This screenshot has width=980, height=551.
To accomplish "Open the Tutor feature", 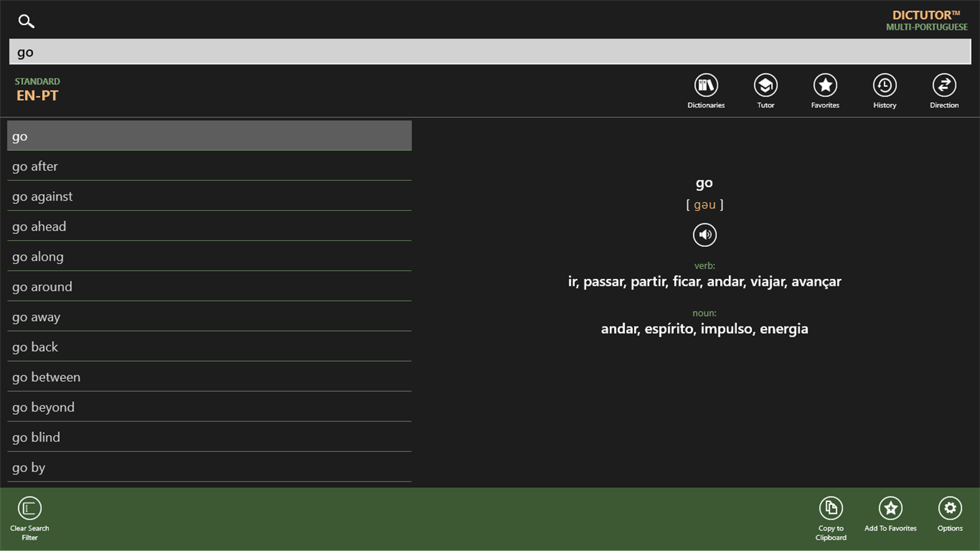I will [766, 91].
